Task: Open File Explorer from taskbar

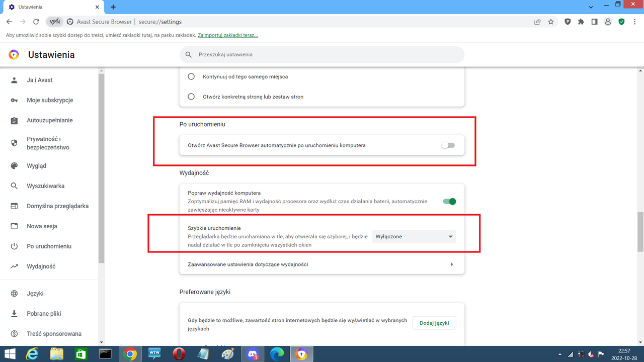Action: coord(57,354)
